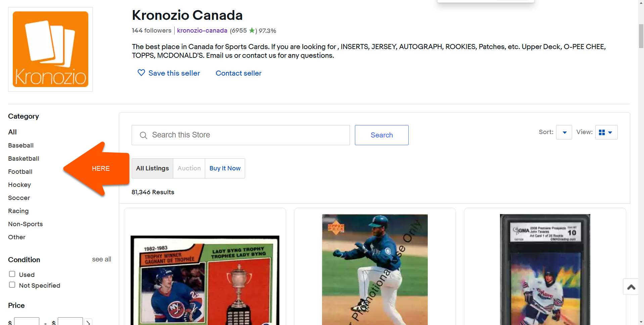Check the Used condition checkbox
644x325 pixels.
tap(12, 274)
